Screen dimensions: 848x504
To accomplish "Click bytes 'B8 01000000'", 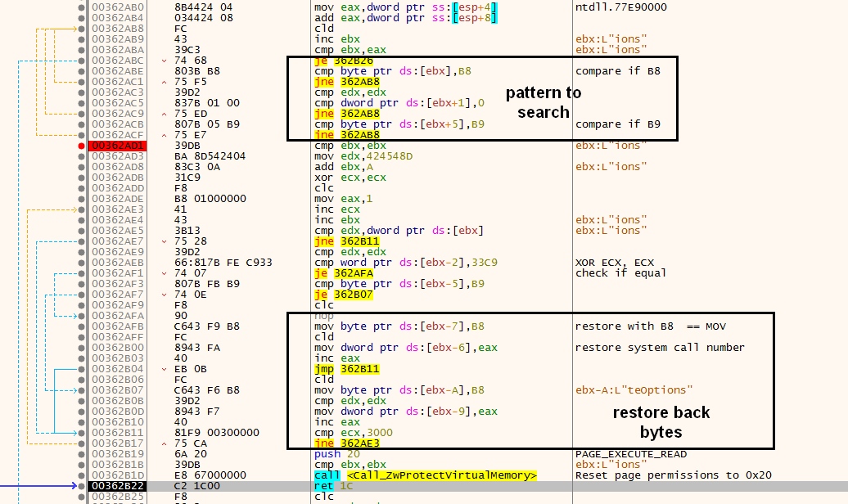I will (210, 199).
